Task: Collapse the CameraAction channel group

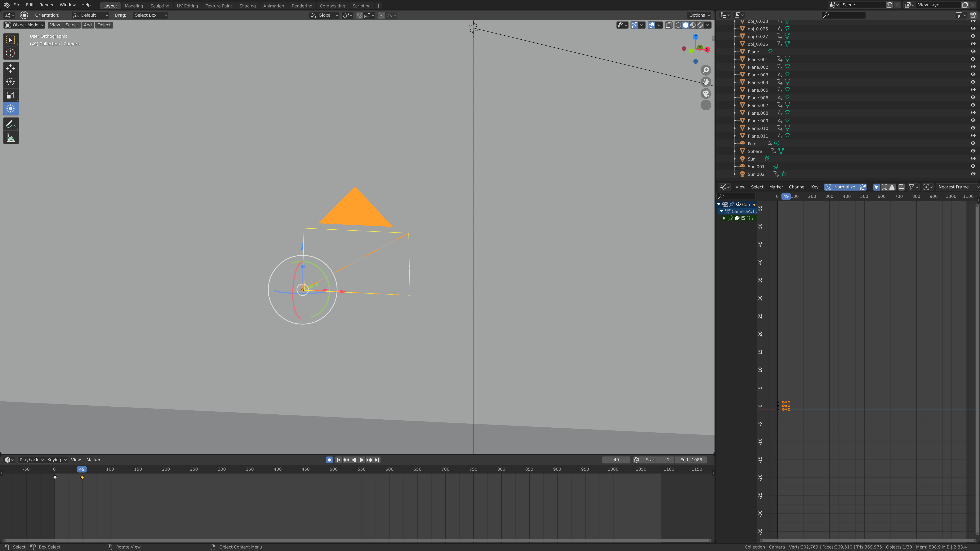Action: click(x=721, y=211)
